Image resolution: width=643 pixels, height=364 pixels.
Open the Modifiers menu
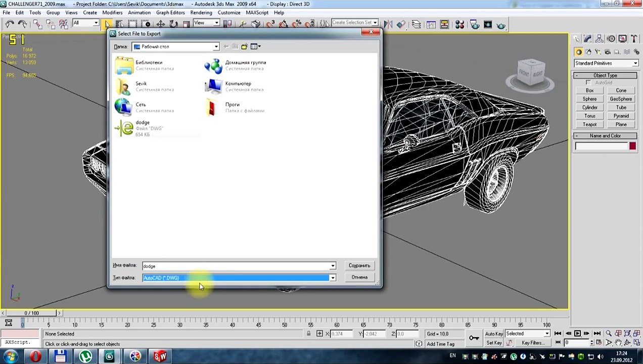tap(112, 13)
